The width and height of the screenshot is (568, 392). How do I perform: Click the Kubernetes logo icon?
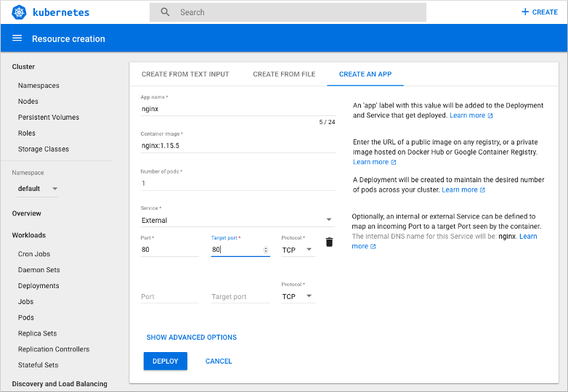pyautogui.click(x=19, y=12)
